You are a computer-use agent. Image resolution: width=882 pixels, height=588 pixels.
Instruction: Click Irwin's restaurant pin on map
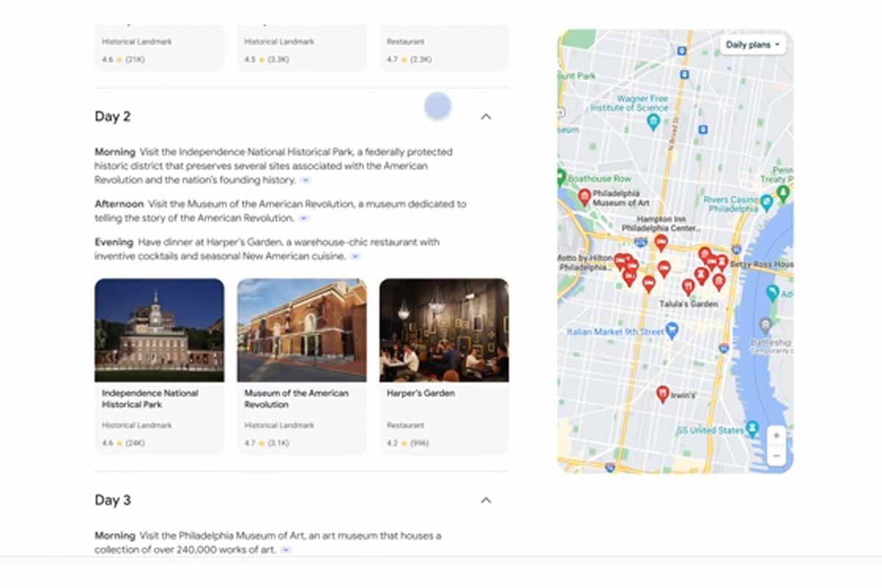click(x=662, y=393)
